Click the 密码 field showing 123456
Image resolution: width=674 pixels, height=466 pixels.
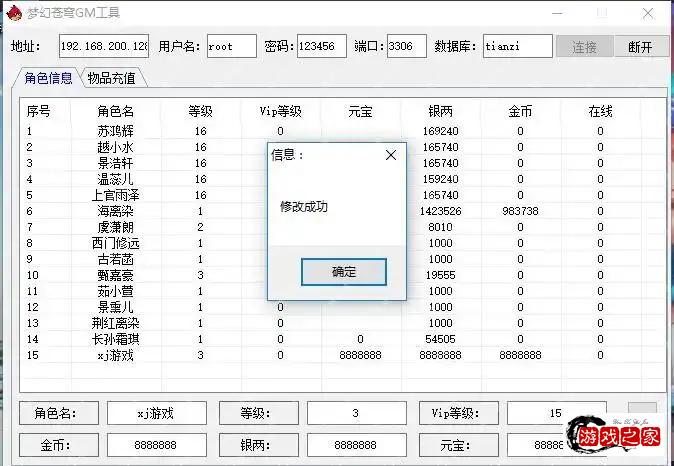click(321, 47)
